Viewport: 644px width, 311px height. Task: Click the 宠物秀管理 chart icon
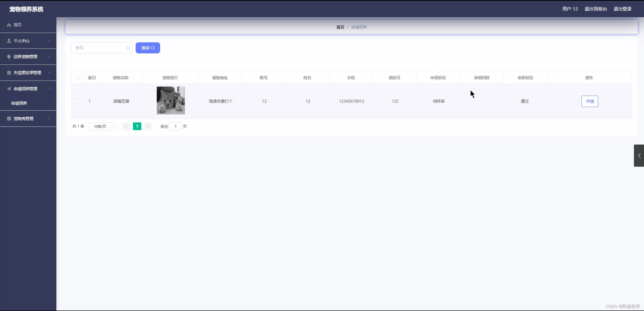coord(9,118)
